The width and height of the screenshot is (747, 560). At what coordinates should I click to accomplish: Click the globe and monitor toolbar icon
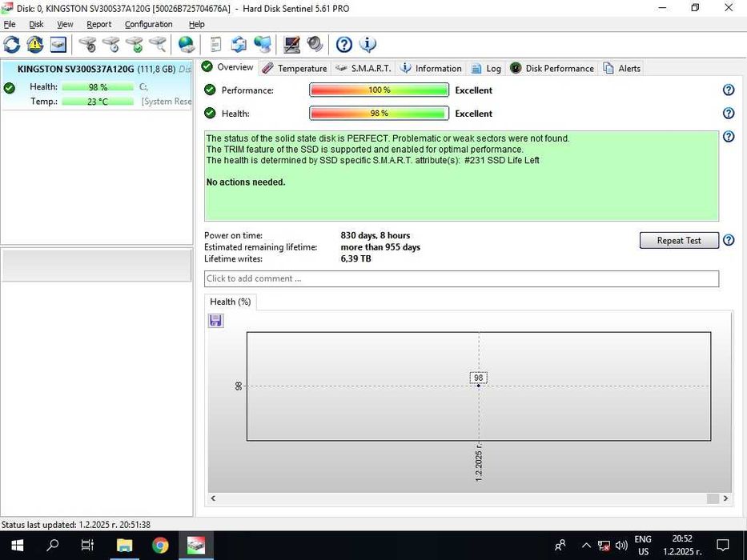point(262,45)
